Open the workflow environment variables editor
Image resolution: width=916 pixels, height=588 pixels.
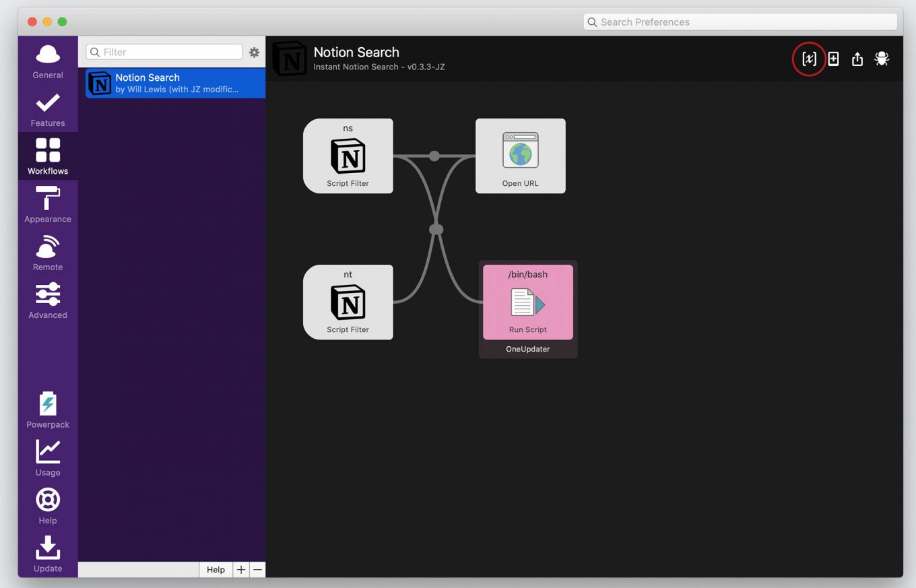(809, 59)
